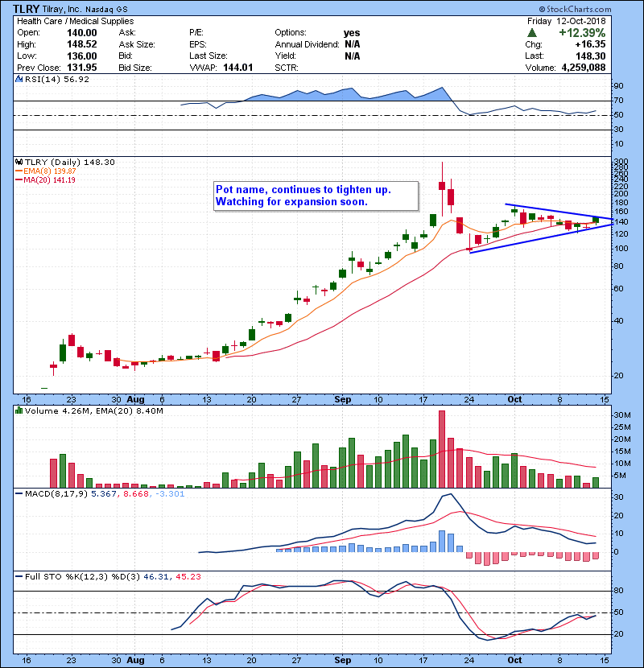
Task: Click the 'Aug' label on bottom date axis
Action: click(135, 660)
